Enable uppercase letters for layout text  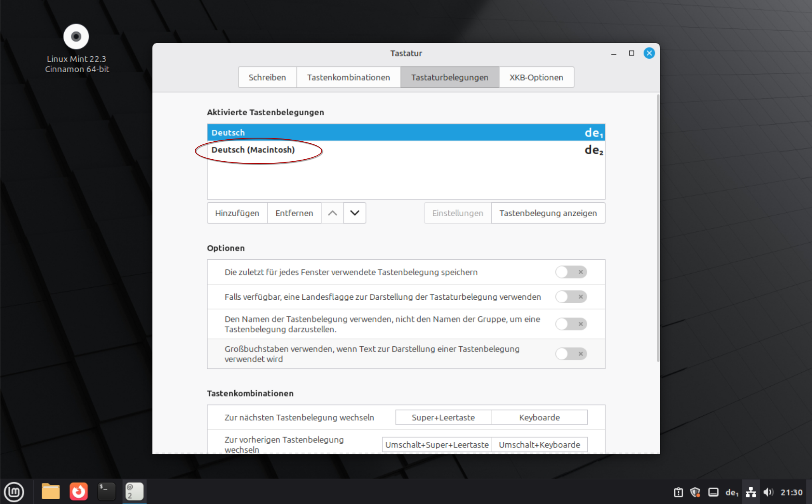570,354
